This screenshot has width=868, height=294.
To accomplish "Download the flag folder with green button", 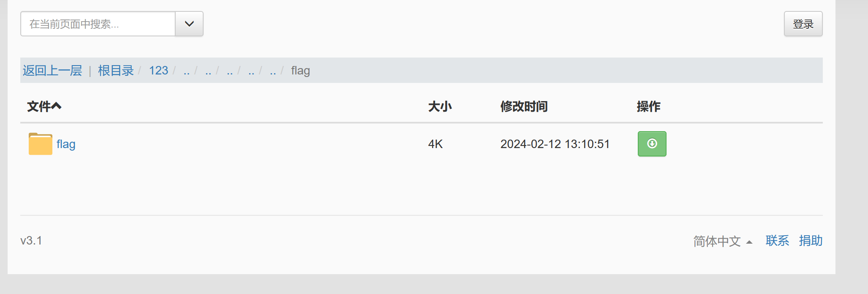I will (x=652, y=144).
